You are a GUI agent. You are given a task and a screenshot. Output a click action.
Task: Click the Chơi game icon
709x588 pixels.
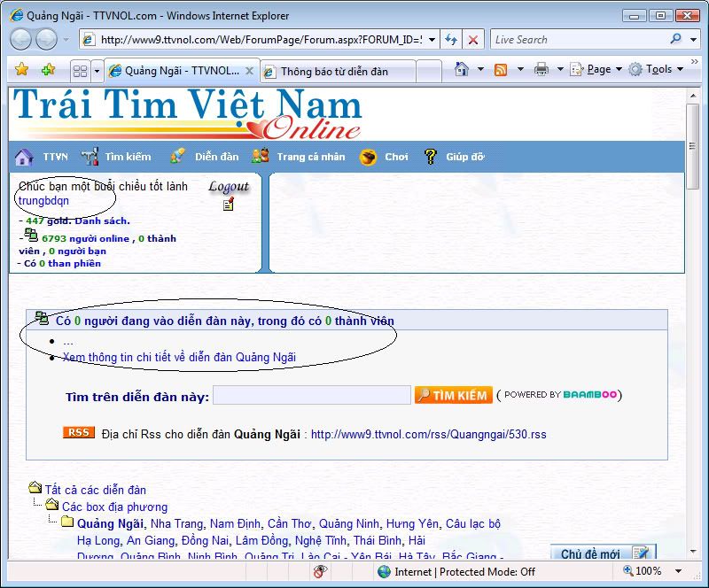[368, 158]
